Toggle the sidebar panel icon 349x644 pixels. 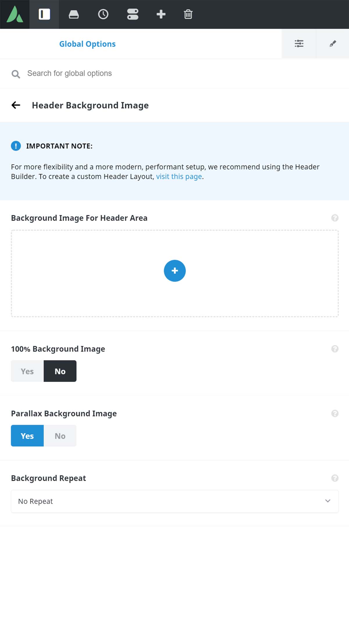pyautogui.click(x=44, y=14)
